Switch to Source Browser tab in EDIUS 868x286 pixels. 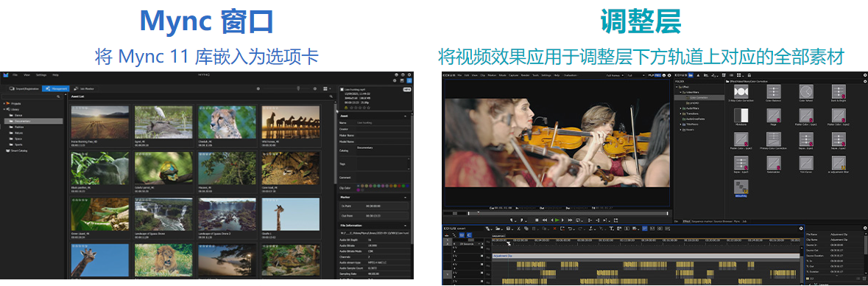[723, 222]
